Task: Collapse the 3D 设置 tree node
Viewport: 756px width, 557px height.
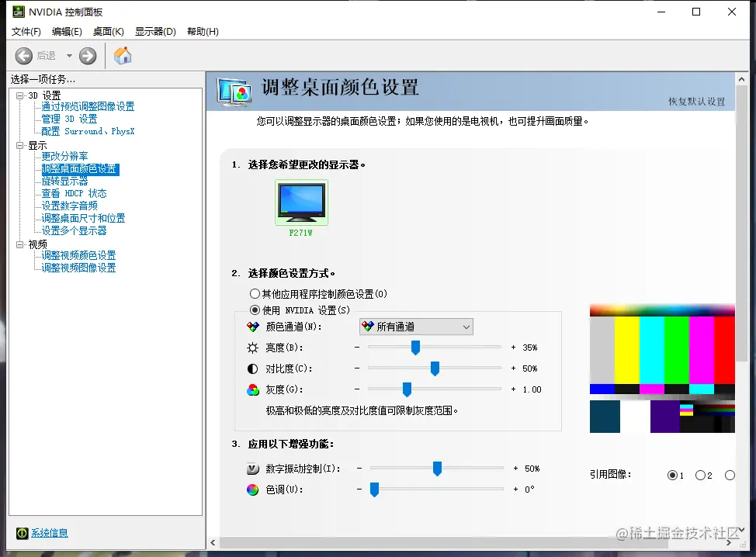Action: 19,95
